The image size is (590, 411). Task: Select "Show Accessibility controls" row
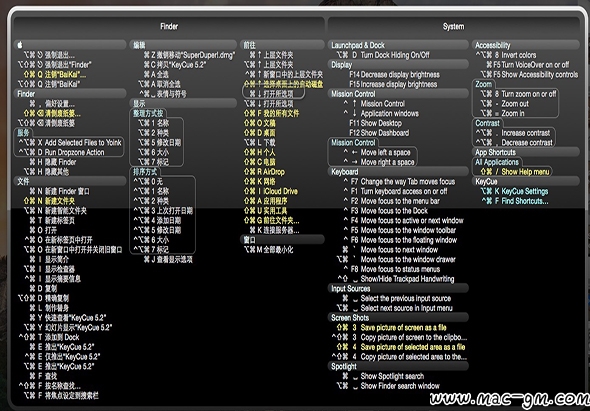point(529,75)
